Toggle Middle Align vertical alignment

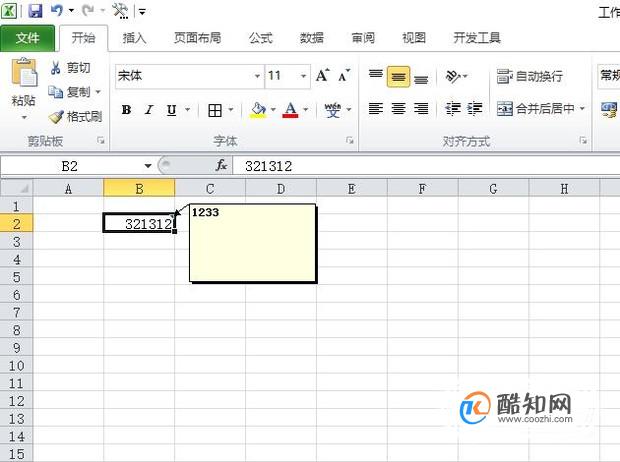(398, 77)
